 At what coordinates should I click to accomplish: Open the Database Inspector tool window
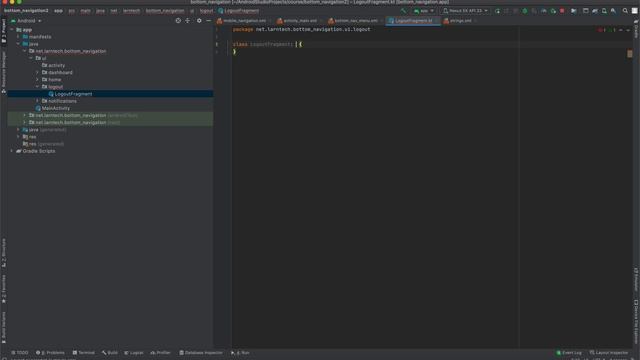click(x=201, y=353)
